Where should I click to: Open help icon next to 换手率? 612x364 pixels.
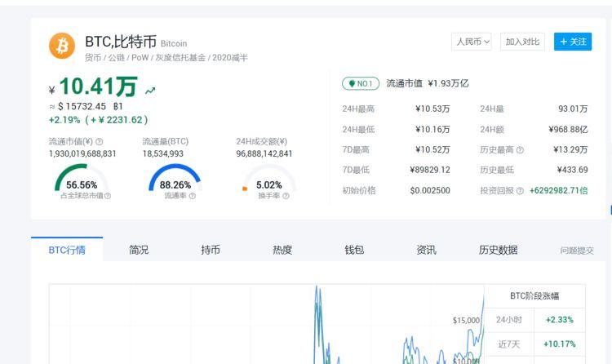(286, 196)
